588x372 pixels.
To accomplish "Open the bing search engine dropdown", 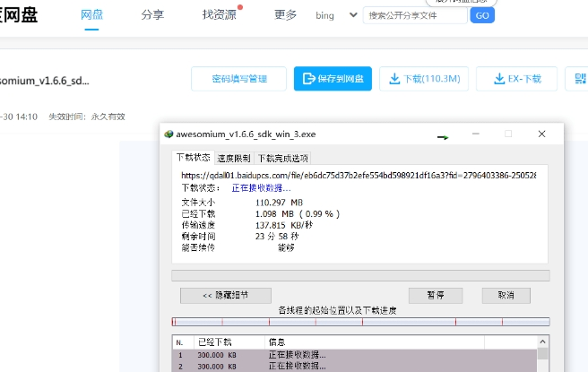I will (352, 15).
